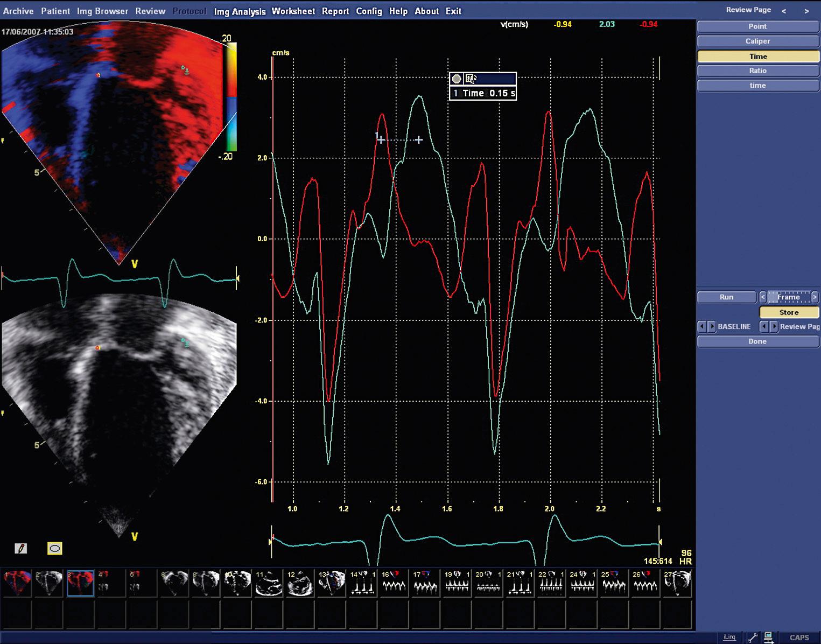Click the worksheet icon in measurement box
This screenshot has width=821, height=644.
(471, 79)
